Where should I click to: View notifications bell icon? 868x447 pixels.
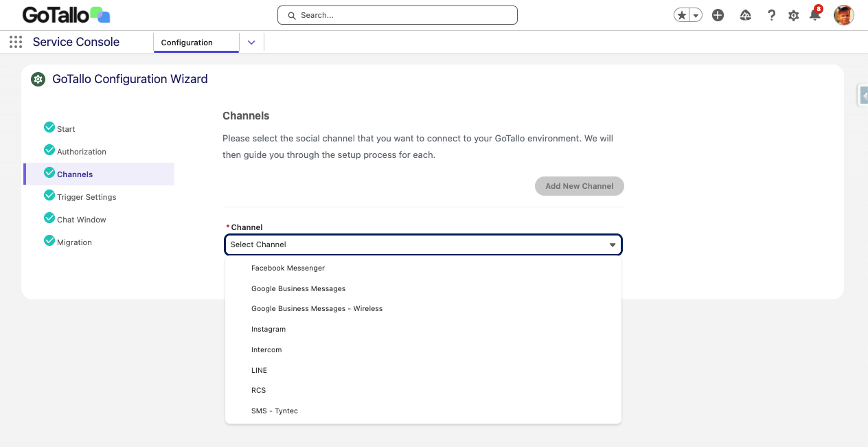pos(815,15)
